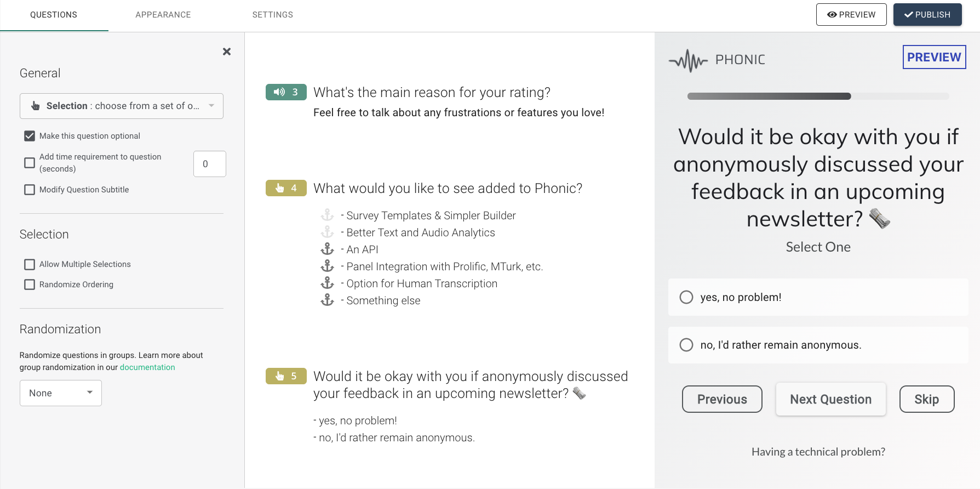Click the selection question 5 badge icon
Screen dimensions: 980x489
[x=285, y=376]
